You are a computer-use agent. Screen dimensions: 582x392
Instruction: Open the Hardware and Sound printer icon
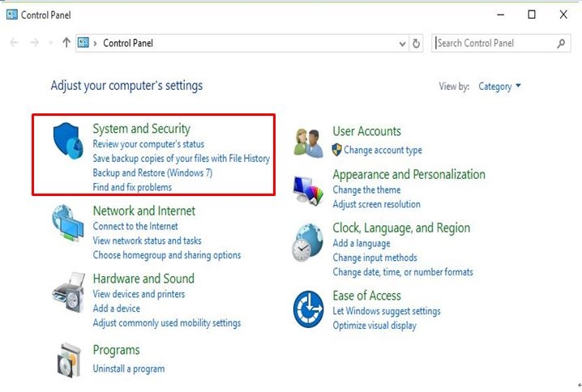point(69,292)
